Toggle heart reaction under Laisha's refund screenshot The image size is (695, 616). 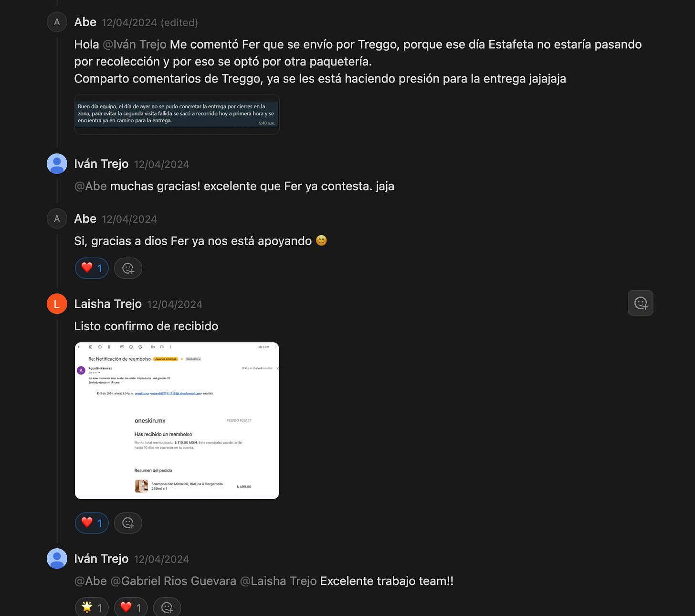pos(92,523)
